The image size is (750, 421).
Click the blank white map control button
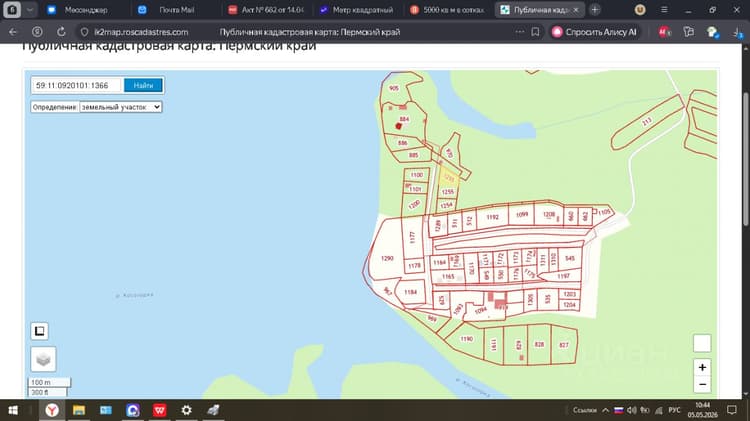[702, 343]
